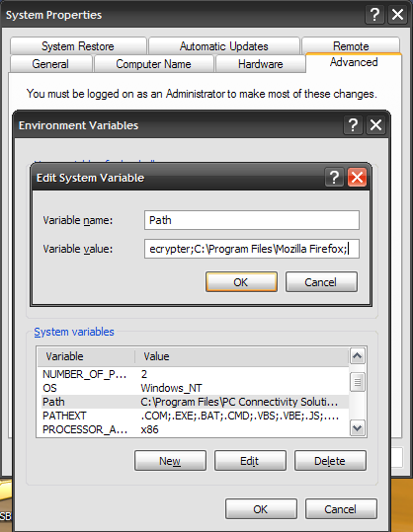Click help icon in System Properties title bar
Image resolution: width=413 pixels, height=532 pixels.
coord(374,15)
